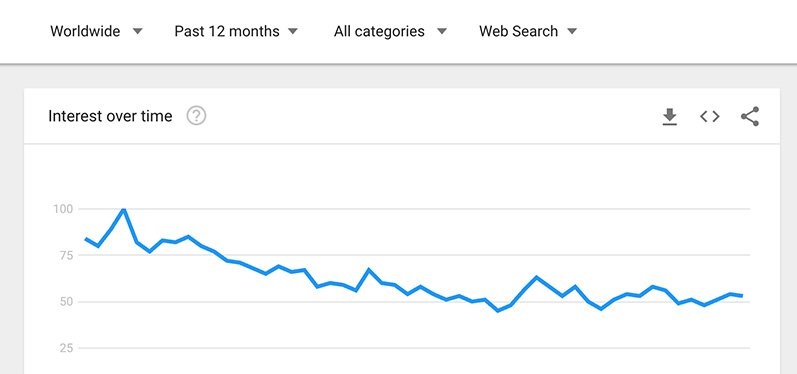Click the 50 axis label
This screenshot has width=797, height=374.
(x=66, y=302)
